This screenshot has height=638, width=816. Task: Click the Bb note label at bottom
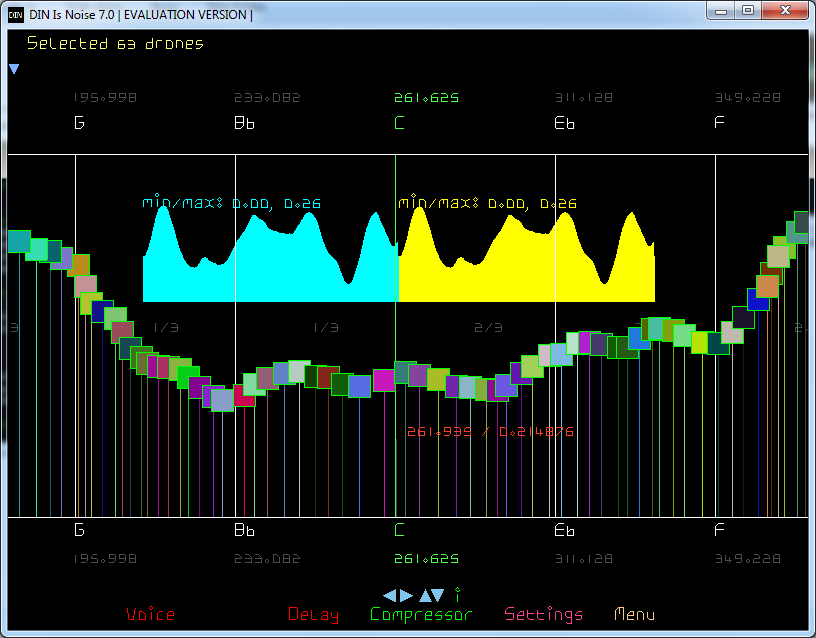coord(244,530)
